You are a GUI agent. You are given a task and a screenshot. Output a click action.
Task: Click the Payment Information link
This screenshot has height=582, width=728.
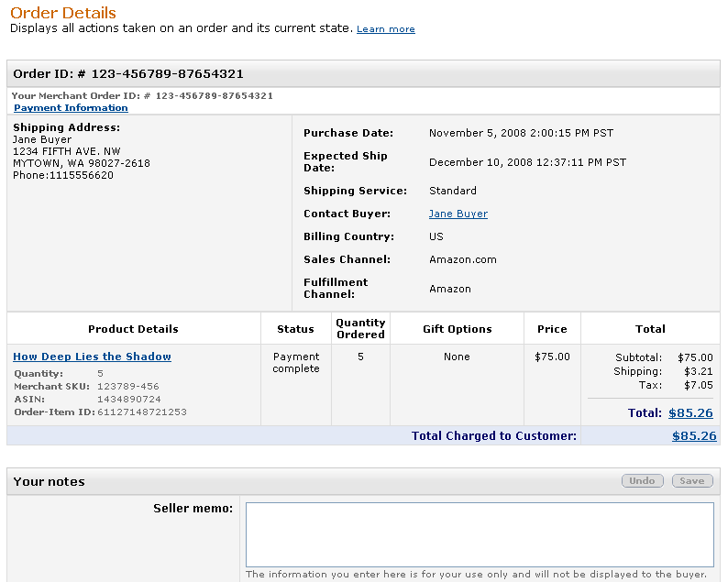click(x=71, y=108)
